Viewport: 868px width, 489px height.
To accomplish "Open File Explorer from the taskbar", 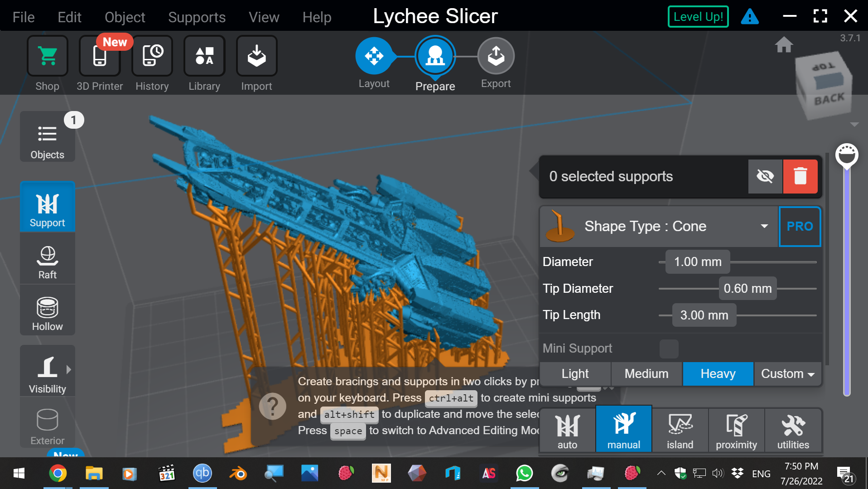I will pyautogui.click(x=94, y=474).
